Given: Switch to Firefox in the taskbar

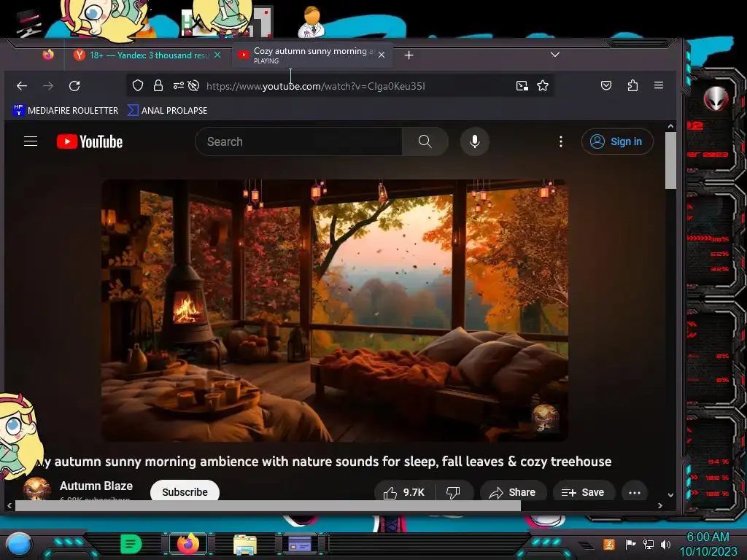Looking at the screenshot, I should 188,544.
